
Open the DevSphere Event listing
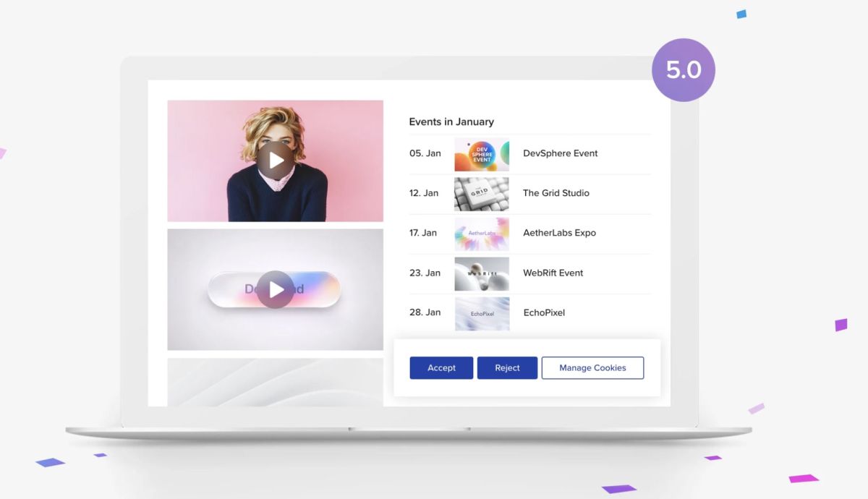pos(561,153)
